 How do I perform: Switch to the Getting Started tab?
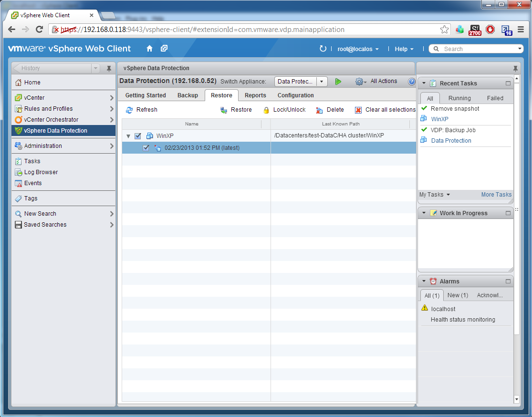point(146,95)
